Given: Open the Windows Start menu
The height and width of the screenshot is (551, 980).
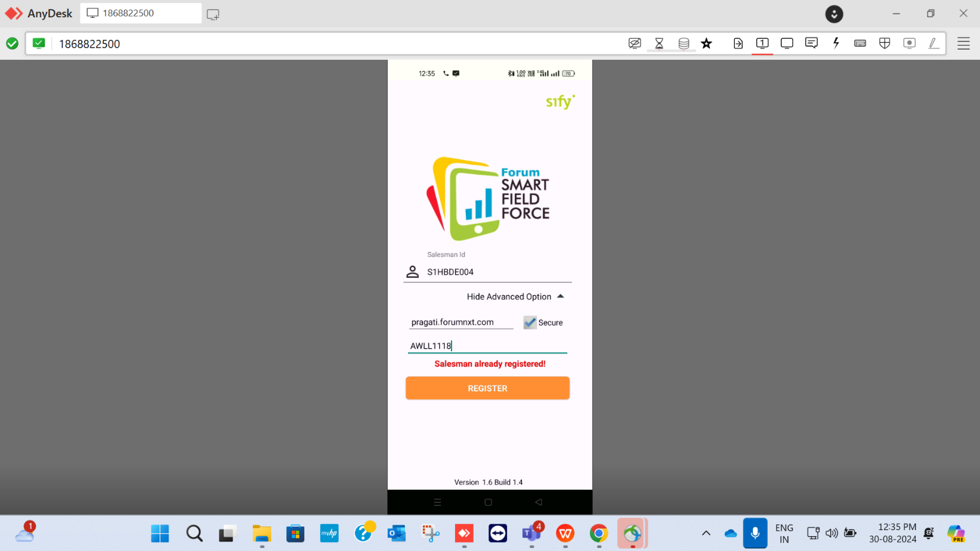Looking at the screenshot, I should [x=160, y=533].
